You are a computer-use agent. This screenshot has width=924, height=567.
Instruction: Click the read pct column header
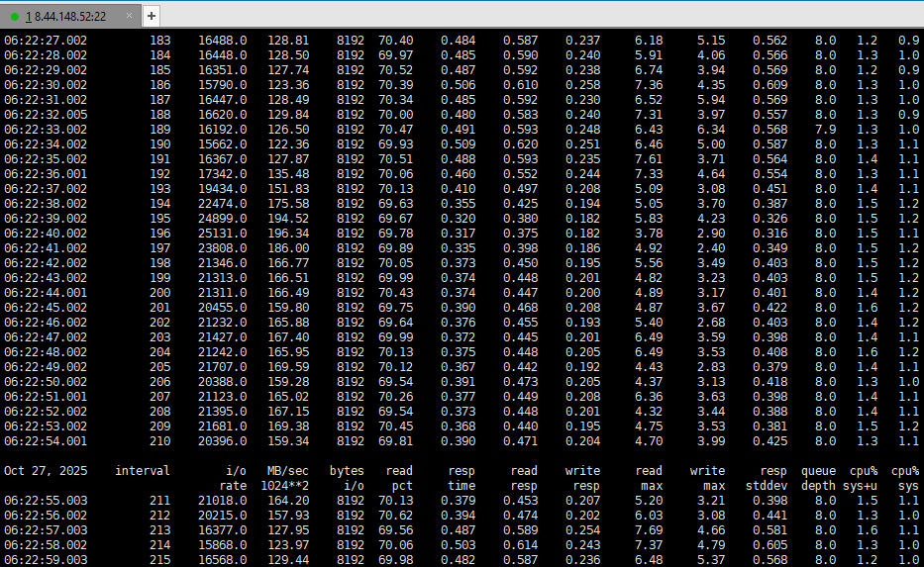pyautogui.click(x=398, y=479)
